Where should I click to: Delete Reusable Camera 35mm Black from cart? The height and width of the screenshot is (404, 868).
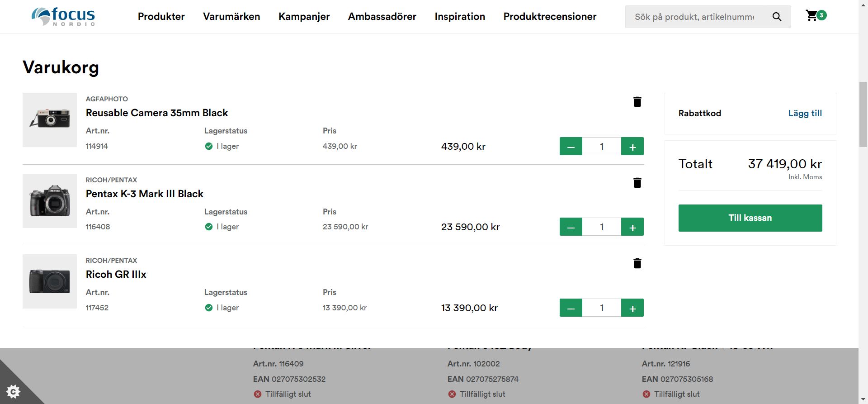click(x=637, y=102)
